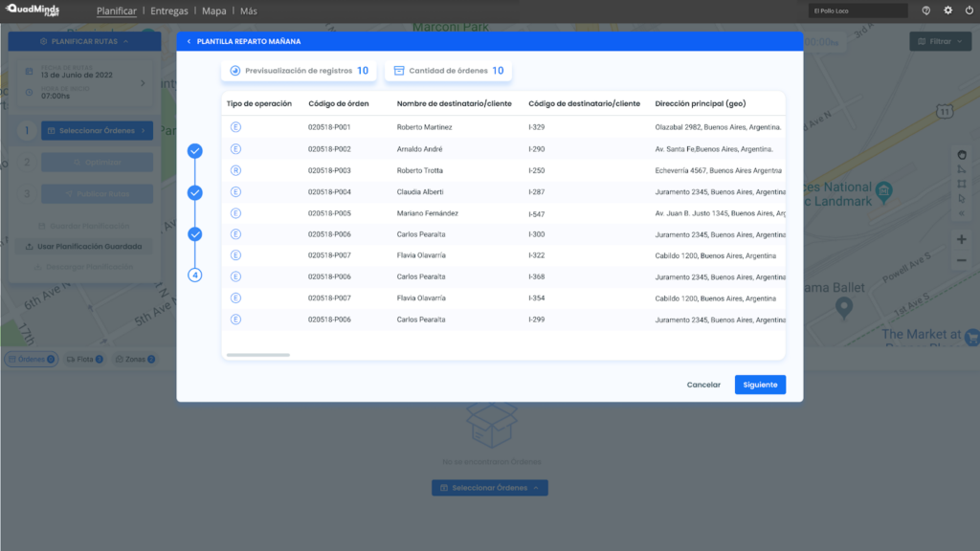Click the calendar icon beside route date
The width and height of the screenshot is (980, 551).
coord(29,71)
